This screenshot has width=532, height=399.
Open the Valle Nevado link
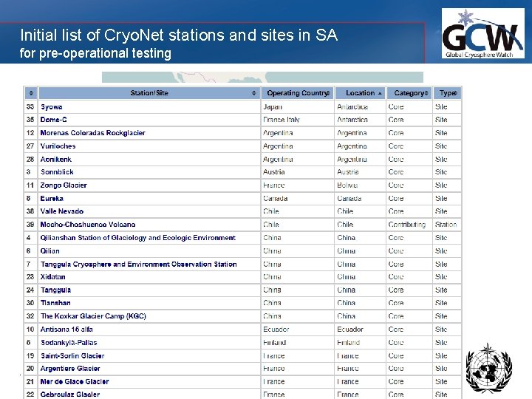62,211
